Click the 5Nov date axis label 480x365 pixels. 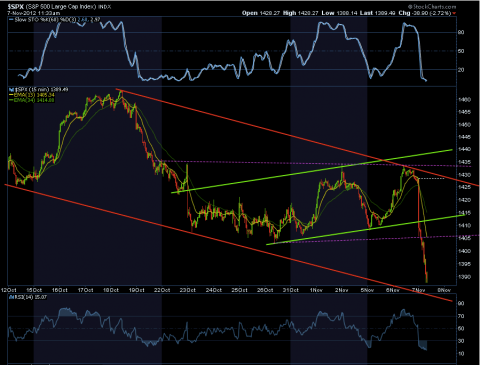tap(367, 290)
